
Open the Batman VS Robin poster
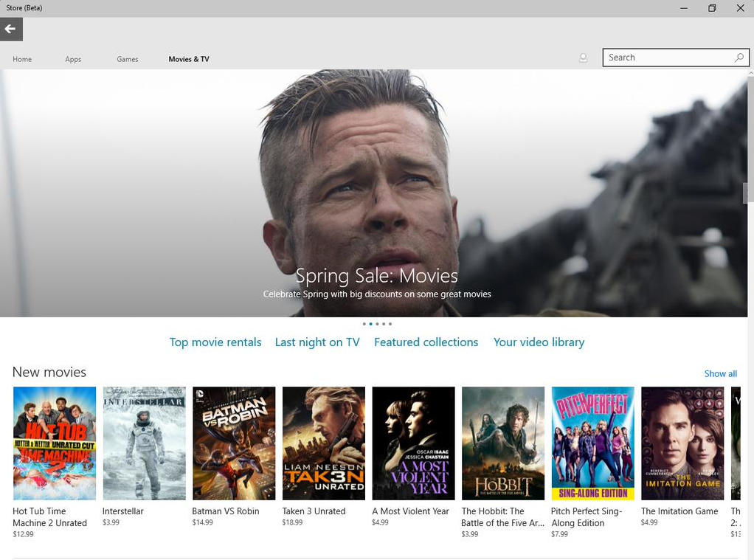coord(234,443)
